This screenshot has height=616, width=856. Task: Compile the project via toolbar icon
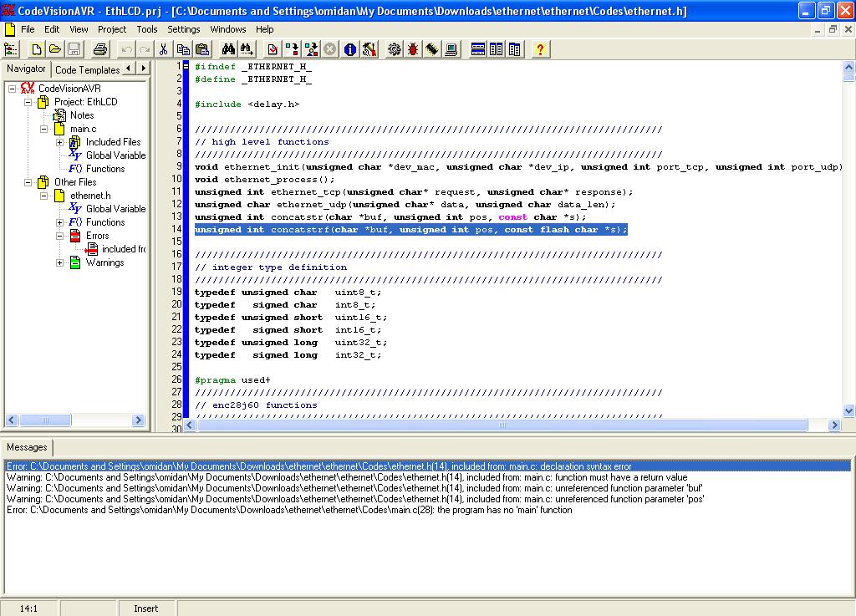tap(292, 49)
